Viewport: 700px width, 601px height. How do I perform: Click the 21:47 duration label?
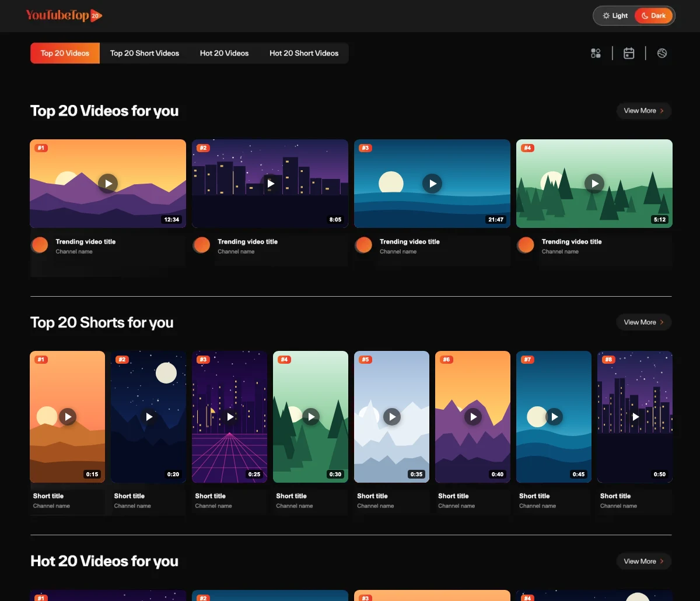pyautogui.click(x=496, y=220)
